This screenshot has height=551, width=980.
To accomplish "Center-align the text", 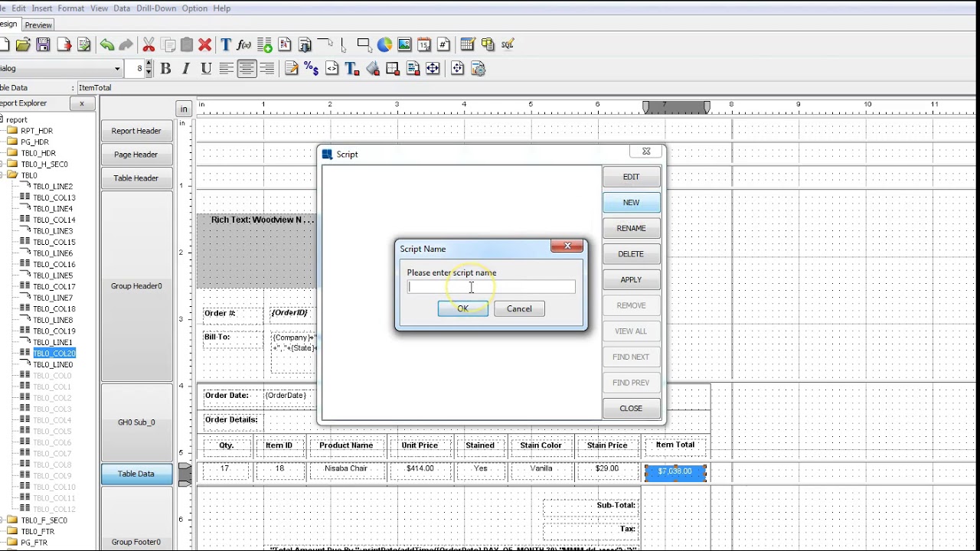I will tap(247, 69).
